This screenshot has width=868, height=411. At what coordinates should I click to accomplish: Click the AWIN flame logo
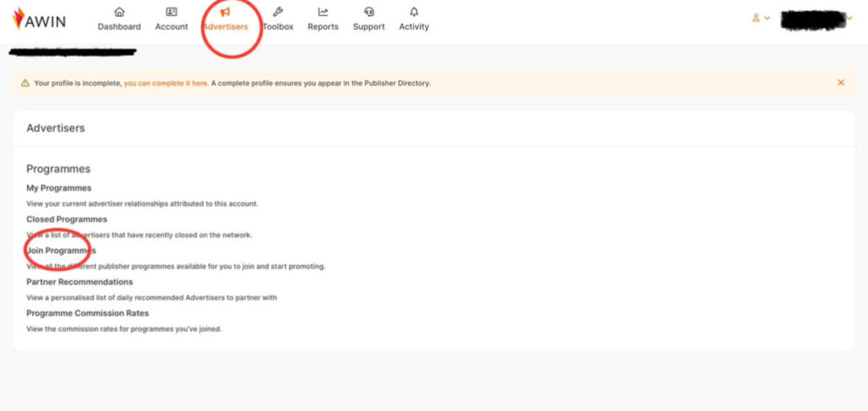pos(18,19)
